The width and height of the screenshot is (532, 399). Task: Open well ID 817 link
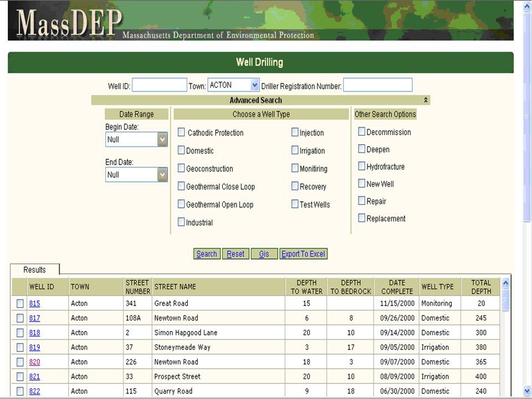[x=34, y=318]
